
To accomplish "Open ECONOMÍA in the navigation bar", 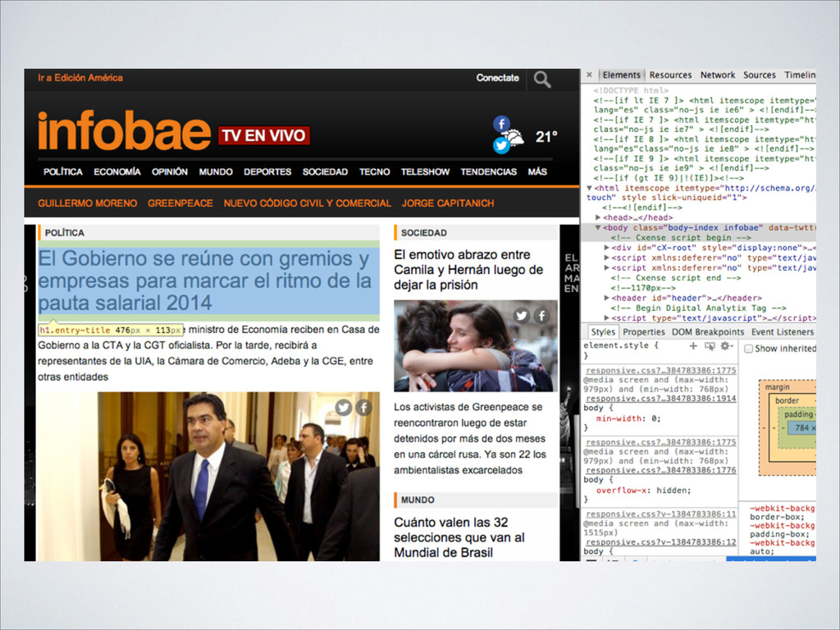I will coord(116,172).
